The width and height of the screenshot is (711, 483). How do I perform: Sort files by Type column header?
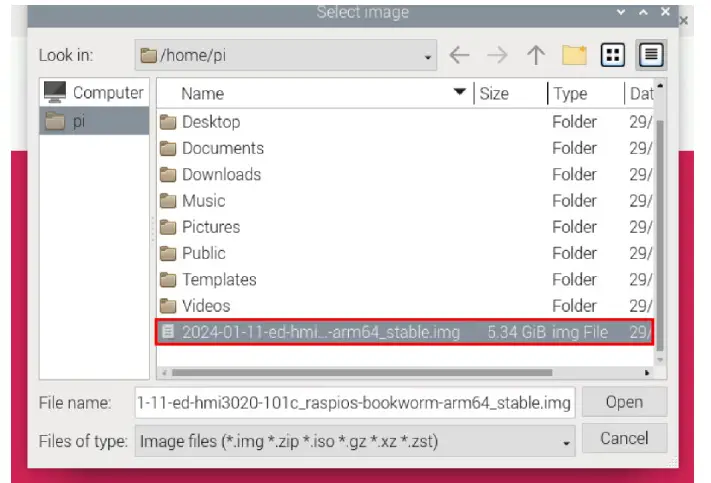click(585, 93)
